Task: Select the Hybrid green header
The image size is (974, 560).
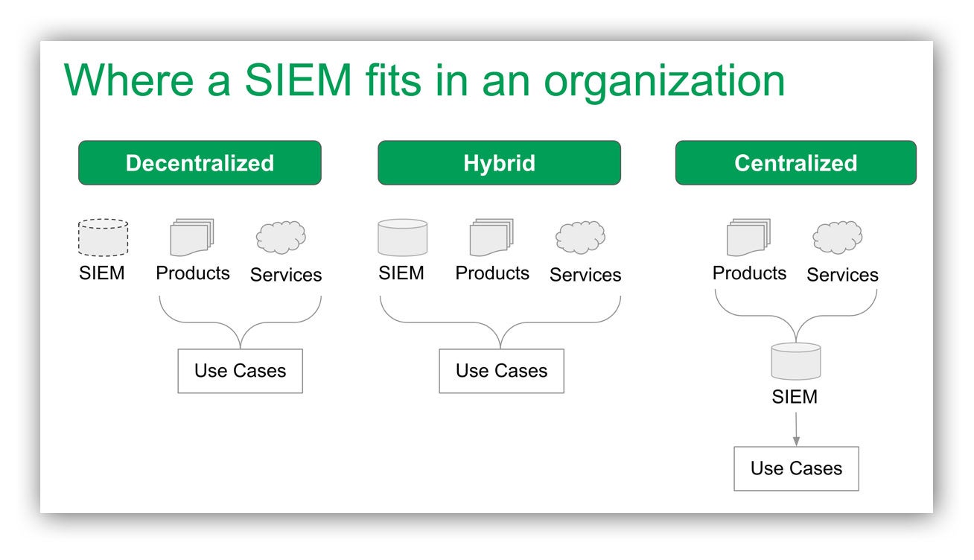Action: pos(499,163)
